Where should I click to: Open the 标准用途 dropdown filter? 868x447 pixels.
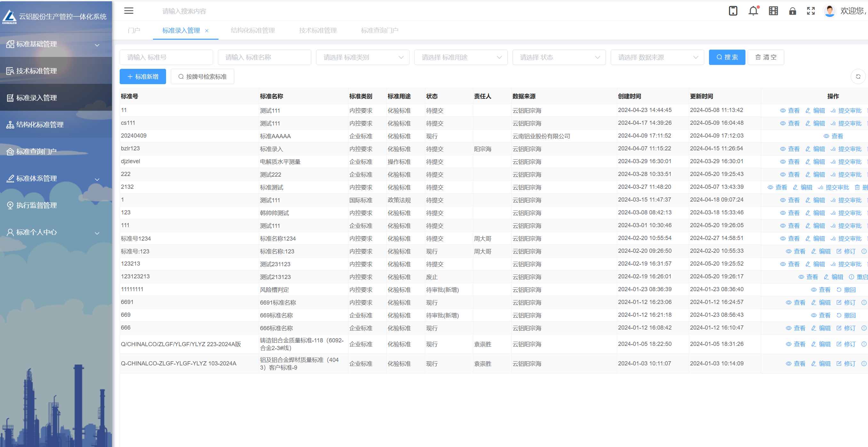(461, 57)
